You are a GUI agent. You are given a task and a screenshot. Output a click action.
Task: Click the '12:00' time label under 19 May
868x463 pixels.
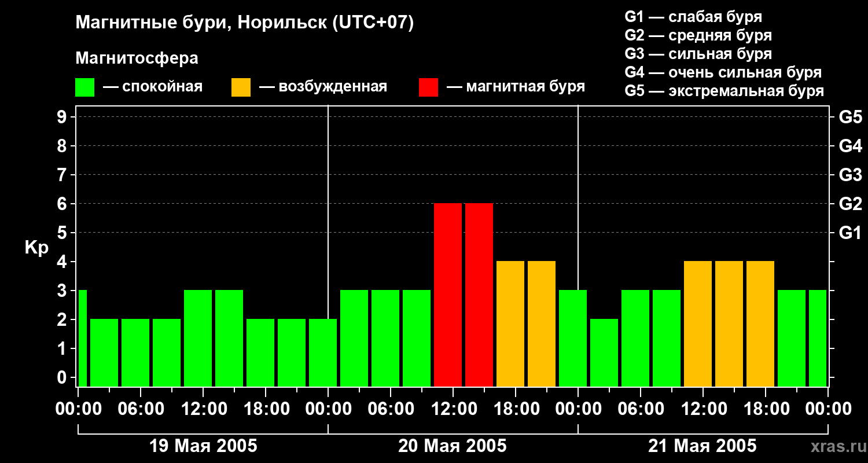point(203,409)
